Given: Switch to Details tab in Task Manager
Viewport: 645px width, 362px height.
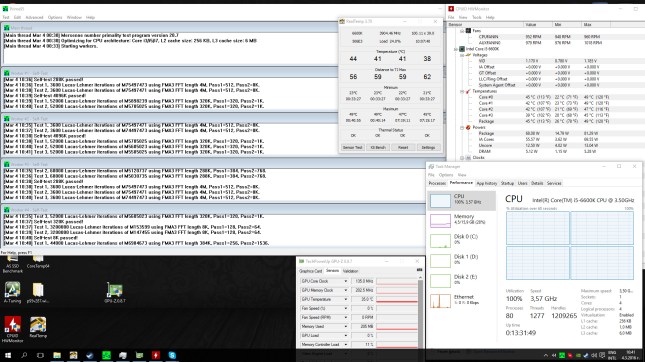Looking at the screenshot, I should point(537,183).
